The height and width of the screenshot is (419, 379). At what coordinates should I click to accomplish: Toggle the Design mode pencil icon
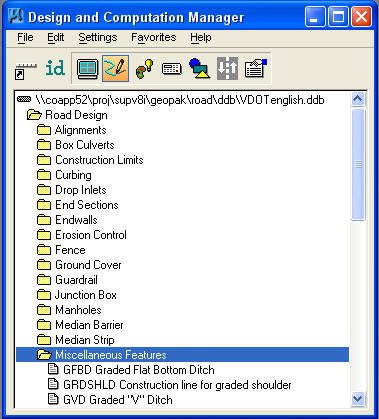pyautogui.click(x=115, y=69)
